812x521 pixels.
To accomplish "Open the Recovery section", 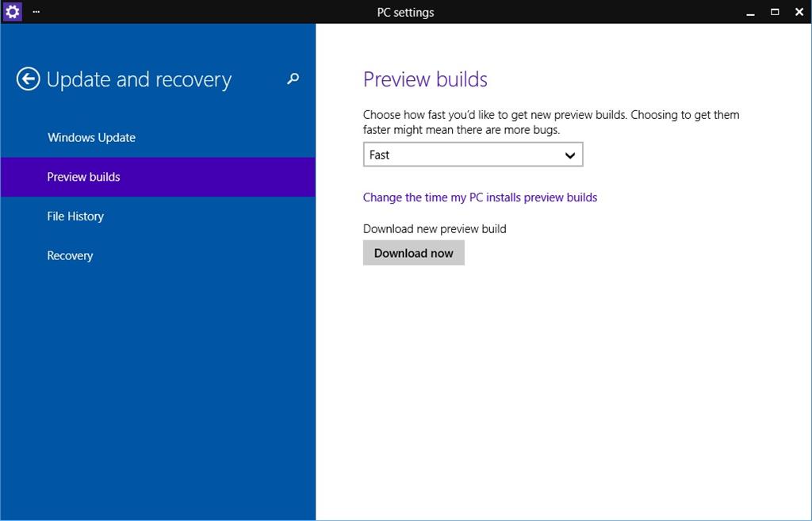I will click(158, 256).
